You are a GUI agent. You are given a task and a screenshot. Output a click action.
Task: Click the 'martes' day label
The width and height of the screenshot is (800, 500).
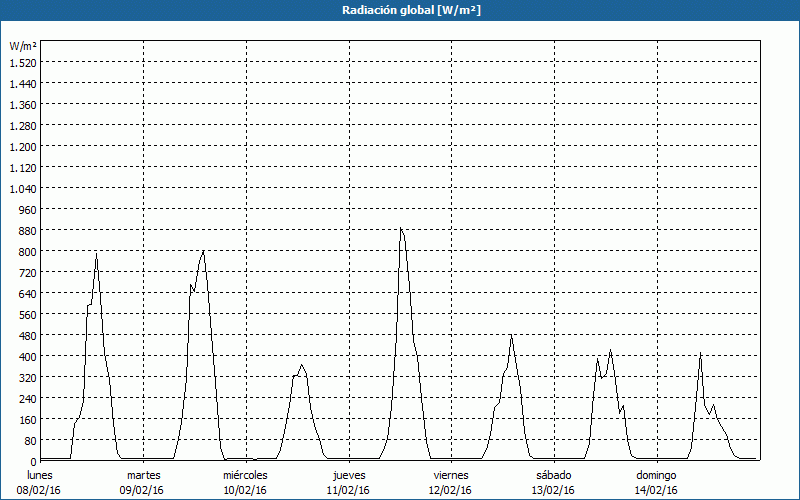coord(143,475)
